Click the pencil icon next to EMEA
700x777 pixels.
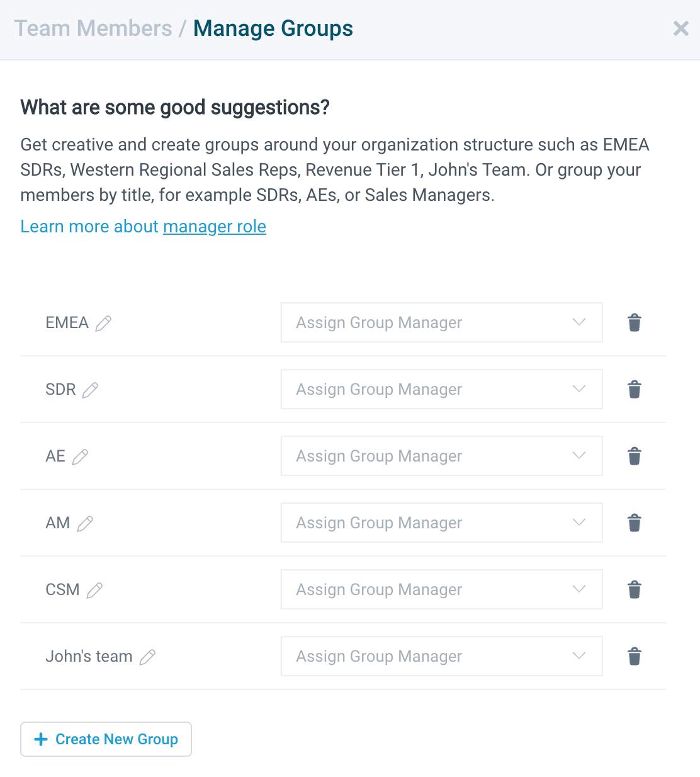pyautogui.click(x=103, y=324)
